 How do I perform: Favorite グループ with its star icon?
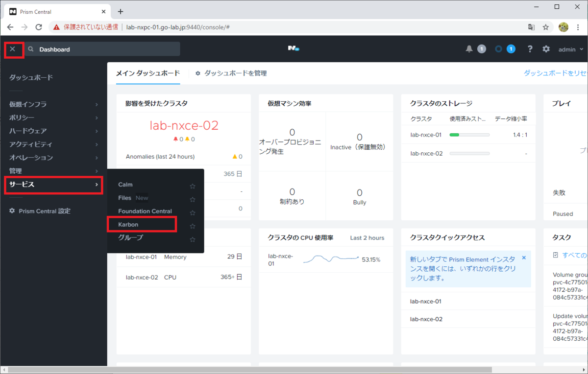pos(193,239)
